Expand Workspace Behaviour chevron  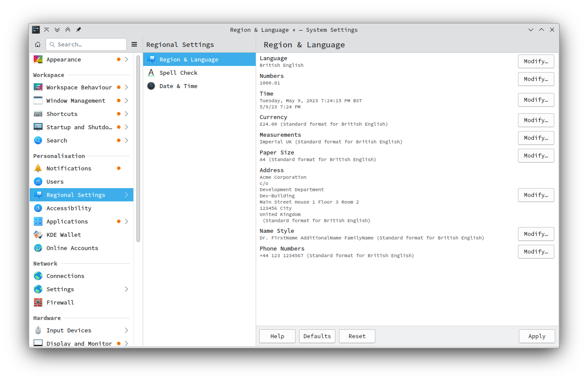coord(126,87)
